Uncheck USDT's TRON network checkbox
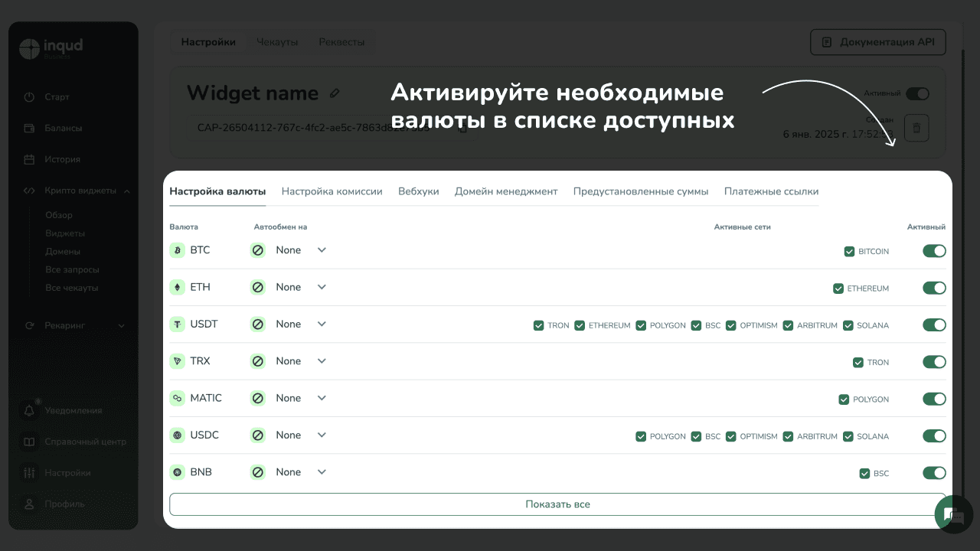This screenshot has height=551, width=980. coord(539,325)
